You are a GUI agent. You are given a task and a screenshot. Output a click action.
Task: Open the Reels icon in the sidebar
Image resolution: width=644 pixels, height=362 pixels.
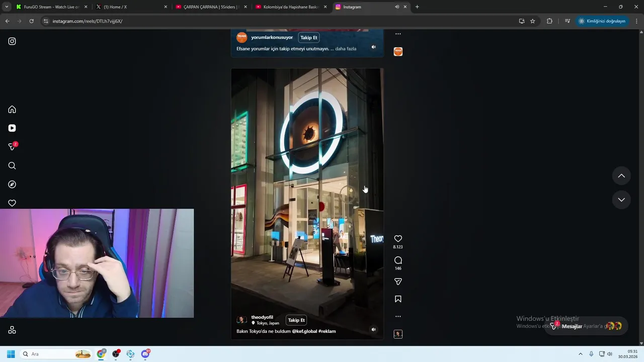coord(12,128)
